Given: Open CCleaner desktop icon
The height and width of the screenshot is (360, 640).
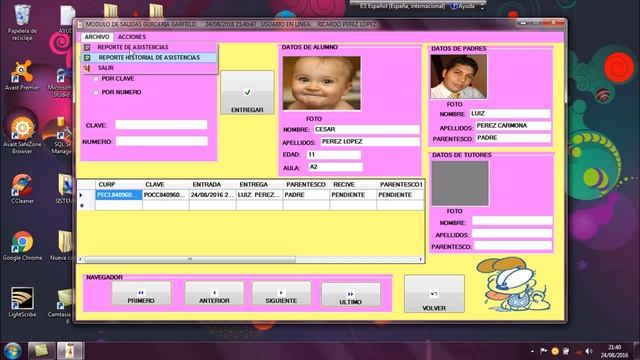Looking at the screenshot, I should [22, 189].
